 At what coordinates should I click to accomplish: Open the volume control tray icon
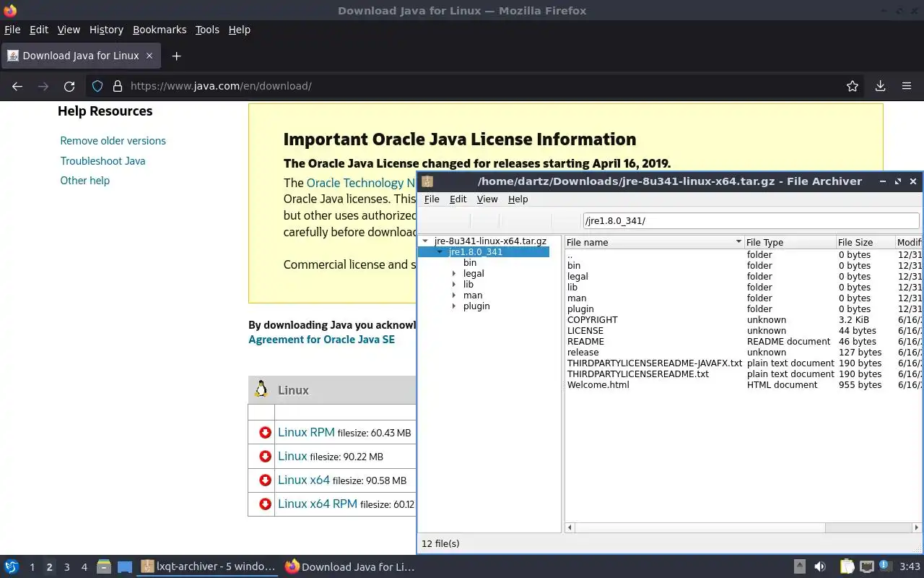tap(820, 567)
